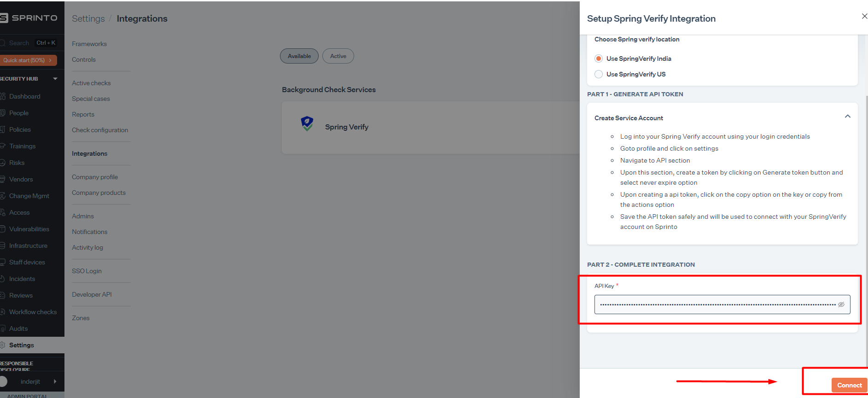Collapse the Create Service Account section
This screenshot has width=868, height=398.
847,117
